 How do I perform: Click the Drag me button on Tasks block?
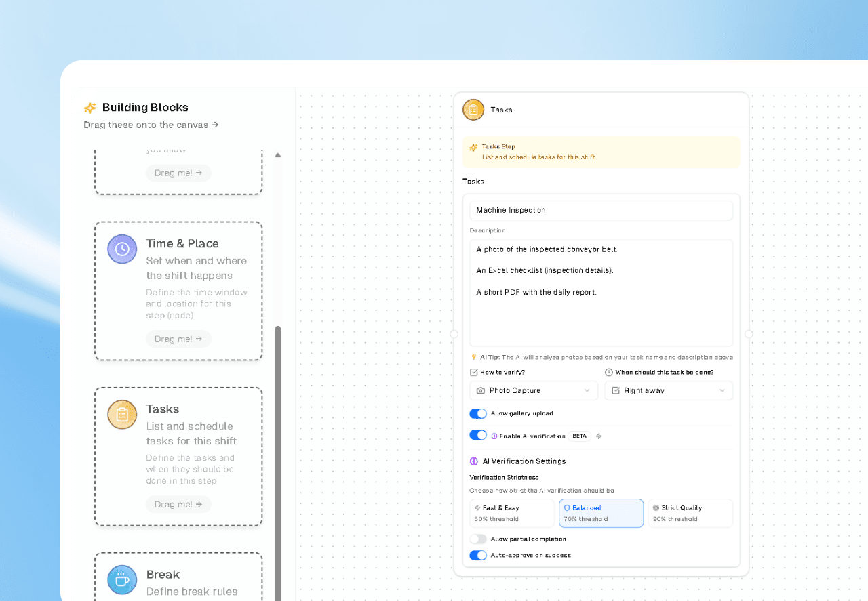[178, 504]
